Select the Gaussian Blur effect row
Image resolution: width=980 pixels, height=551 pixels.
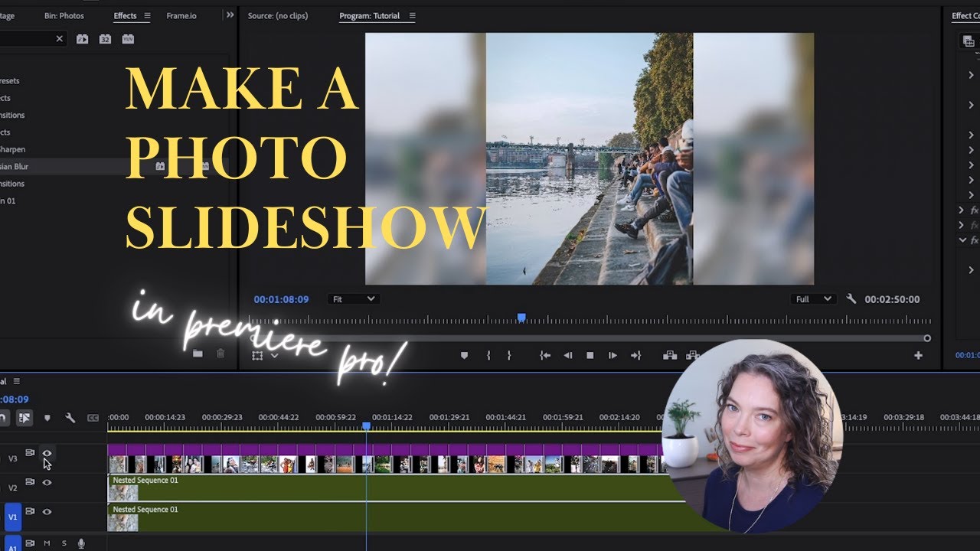113,166
